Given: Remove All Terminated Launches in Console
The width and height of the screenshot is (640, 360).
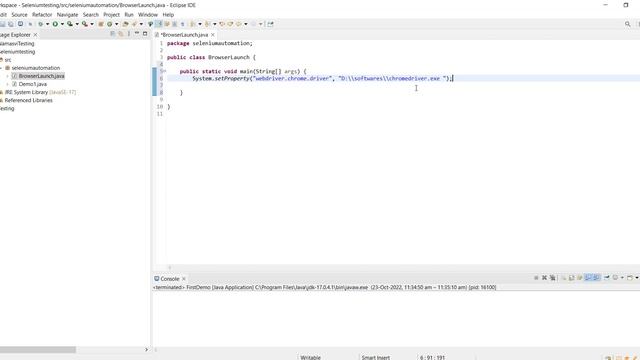Looking at the screenshot, I should coord(553,278).
